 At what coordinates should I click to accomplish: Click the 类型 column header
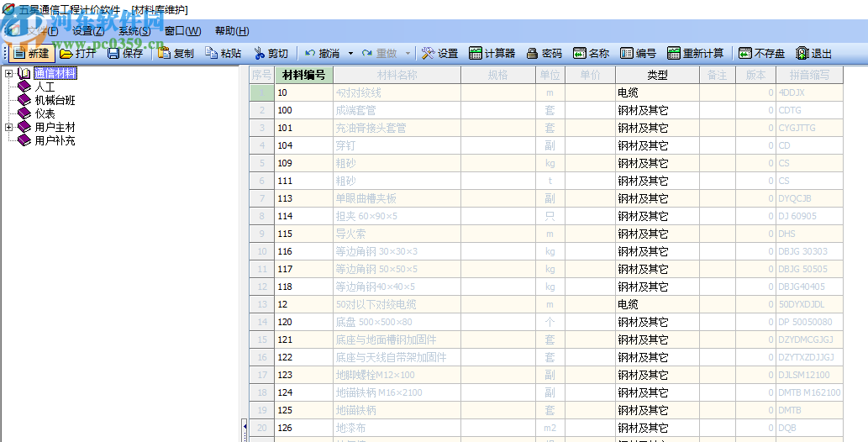tap(657, 75)
